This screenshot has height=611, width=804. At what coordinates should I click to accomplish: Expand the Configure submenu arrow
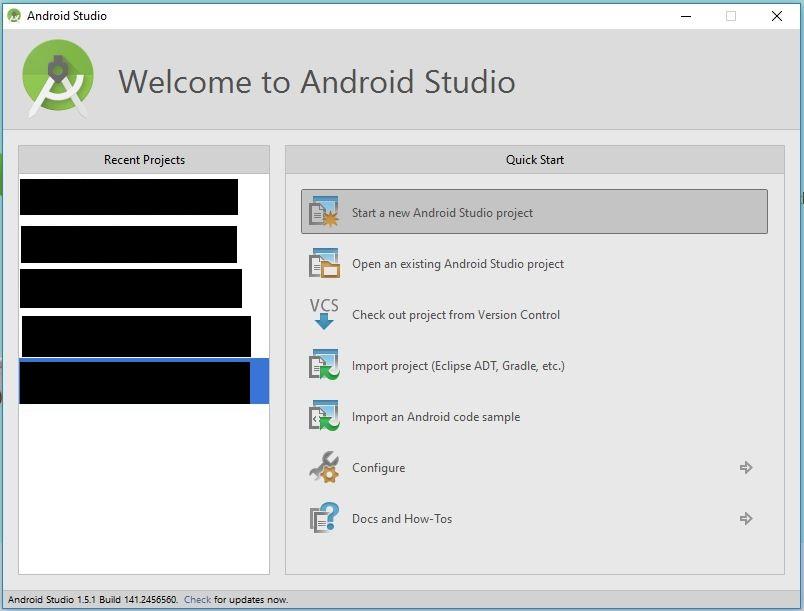pyautogui.click(x=745, y=468)
